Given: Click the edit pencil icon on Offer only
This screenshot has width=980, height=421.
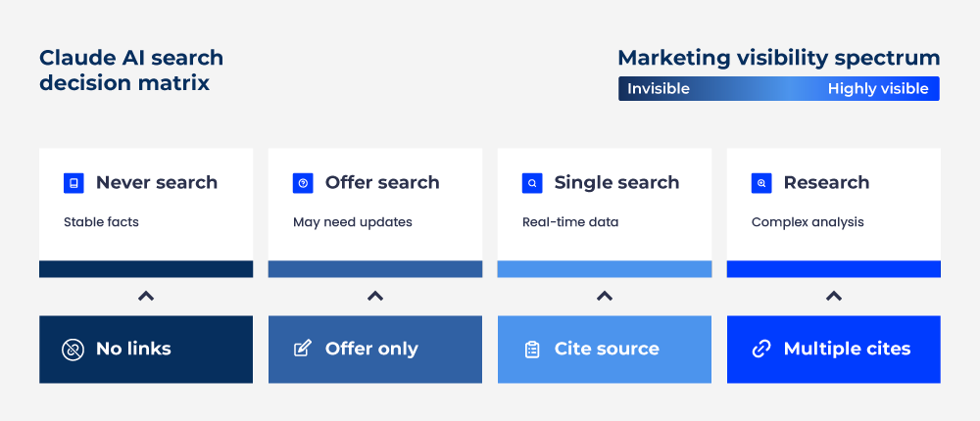Looking at the screenshot, I should coord(303,350).
